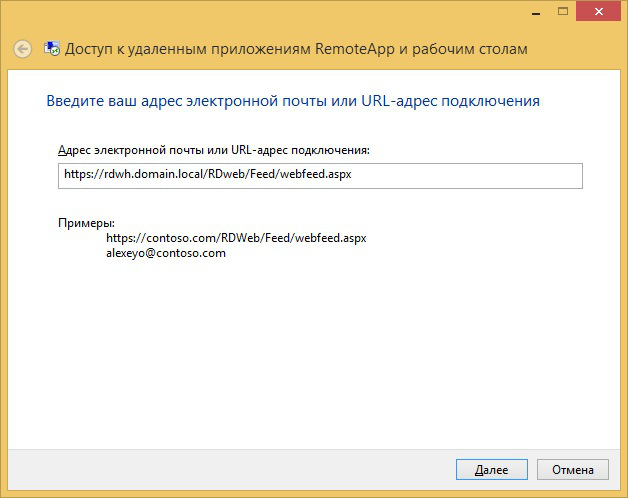Click the word RemoteApp in the title
Image resolution: width=628 pixels, height=498 pixels.
pyautogui.click(x=350, y=49)
